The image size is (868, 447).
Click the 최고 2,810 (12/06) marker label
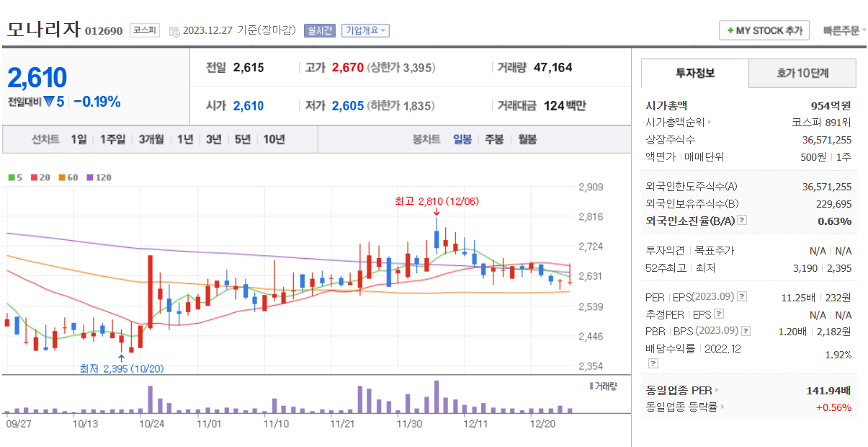(437, 201)
